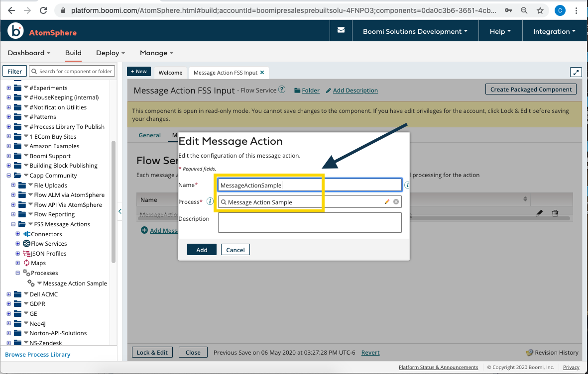Image resolution: width=588 pixels, height=374 pixels.
Task: Go back in browser history
Action: pyautogui.click(x=11, y=10)
